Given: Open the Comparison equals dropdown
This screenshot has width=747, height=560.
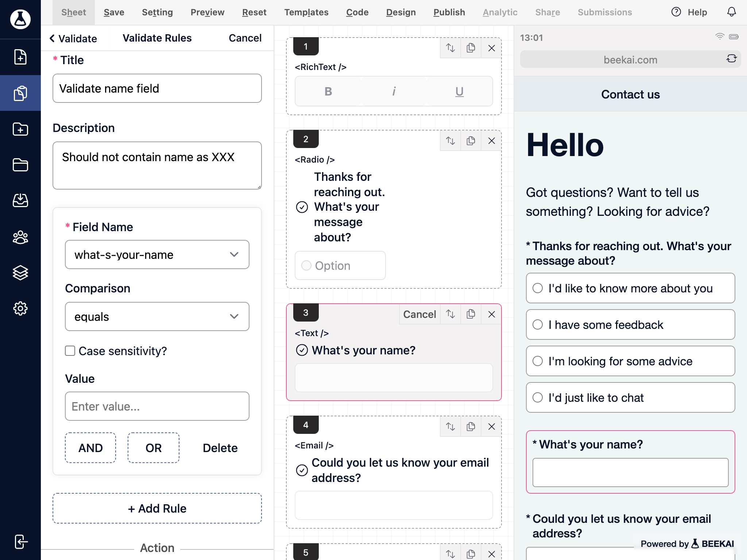Looking at the screenshot, I should 157,316.
